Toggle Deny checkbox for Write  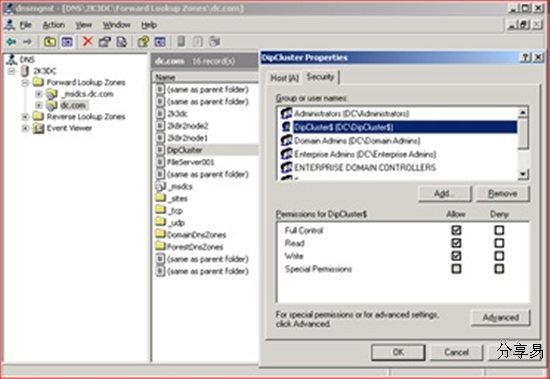499,256
